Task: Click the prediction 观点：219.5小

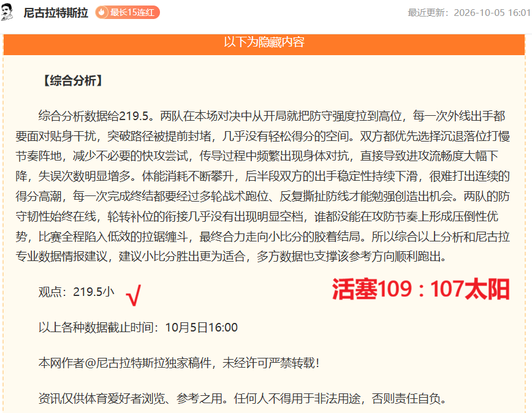Action: point(77,292)
